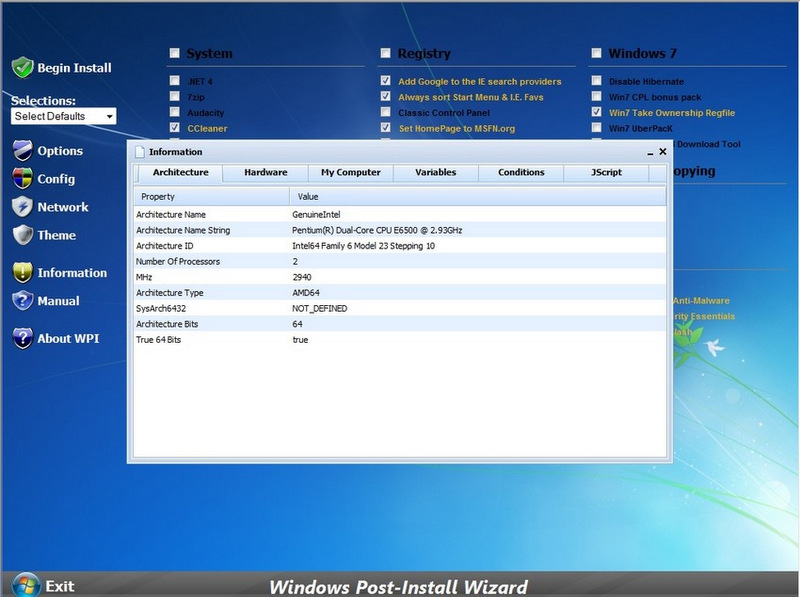
Task: Click the NOT_DEFINED value cell
Action: (319, 308)
